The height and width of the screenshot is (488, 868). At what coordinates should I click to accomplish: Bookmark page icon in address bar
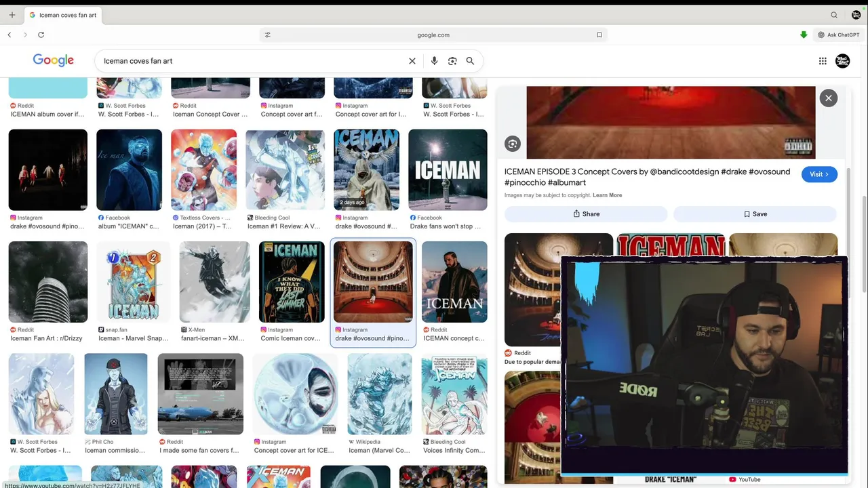tap(599, 35)
